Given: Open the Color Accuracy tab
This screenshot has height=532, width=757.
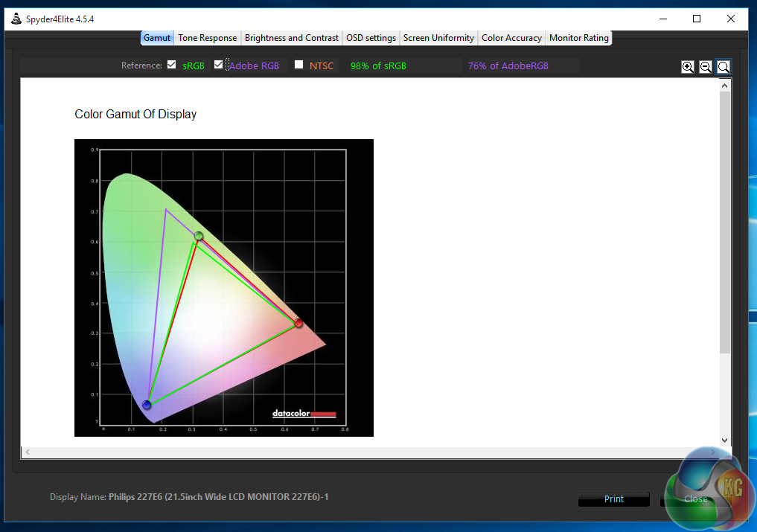Looking at the screenshot, I should pyautogui.click(x=511, y=38).
